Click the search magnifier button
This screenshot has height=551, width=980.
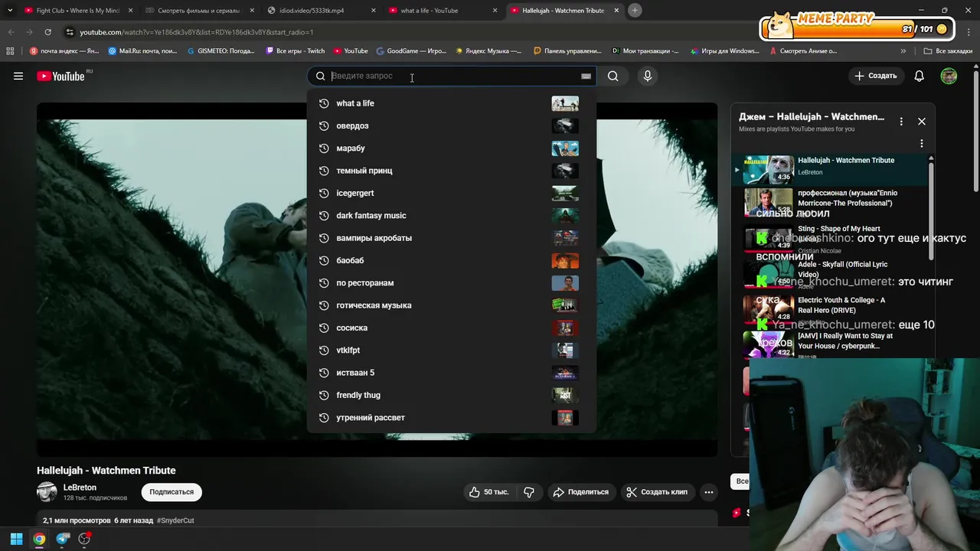(x=612, y=76)
